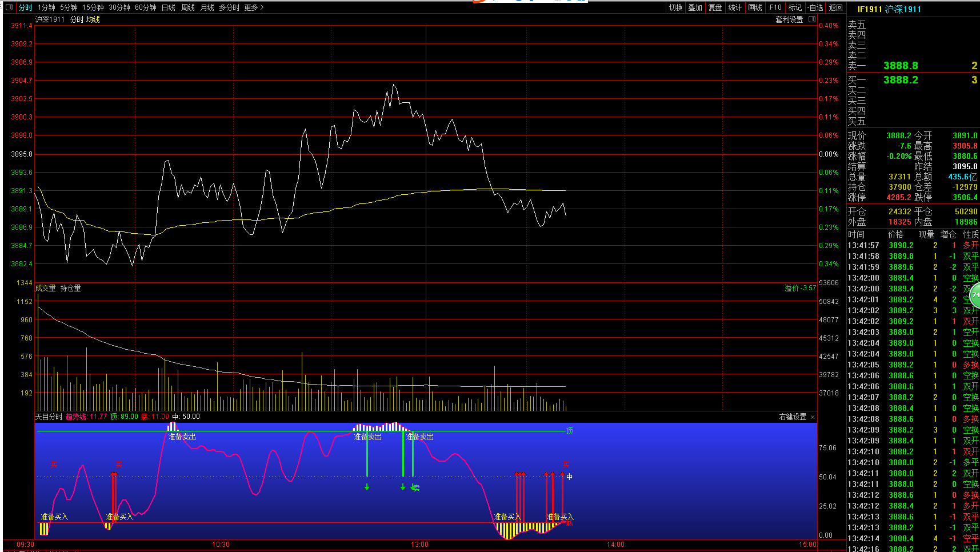Click the 外盘 value 18325
Screen dimensions: 980x552
[899, 222]
